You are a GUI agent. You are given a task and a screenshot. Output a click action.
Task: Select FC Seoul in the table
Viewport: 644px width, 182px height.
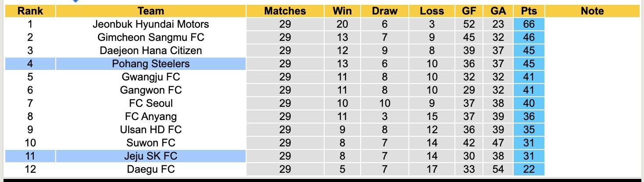[x=150, y=103]
